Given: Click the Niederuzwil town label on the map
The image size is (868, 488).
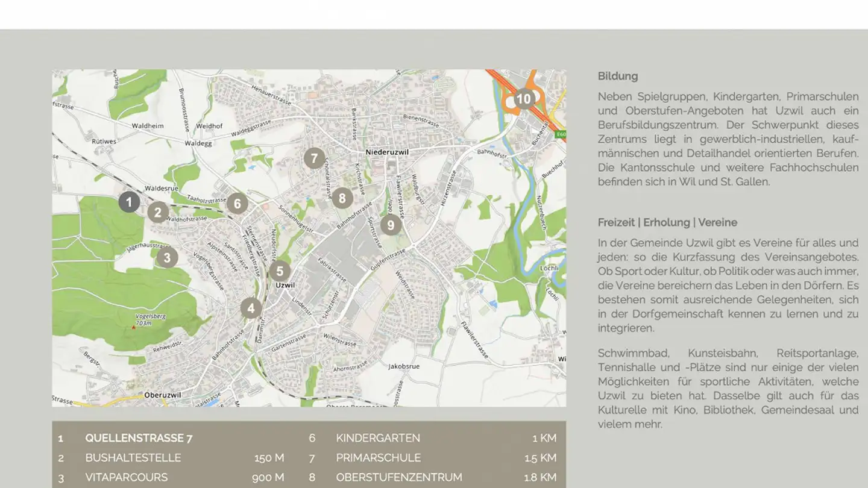Looking at the screenshot, I should click(387, 152).
